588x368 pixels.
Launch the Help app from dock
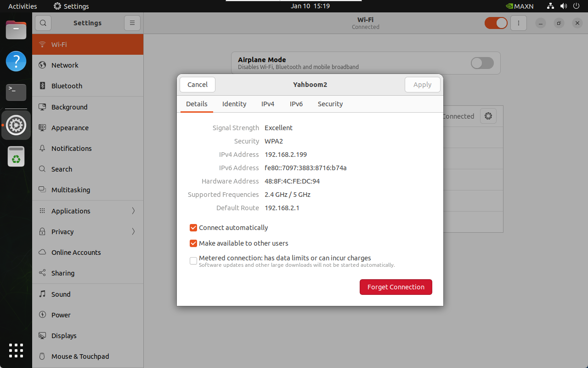[x=16, y=61]
